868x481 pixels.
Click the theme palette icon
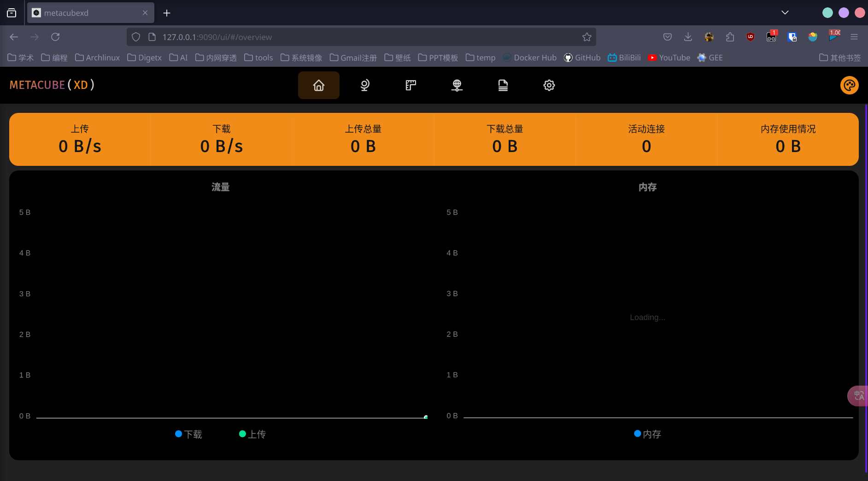click(849, 85)
